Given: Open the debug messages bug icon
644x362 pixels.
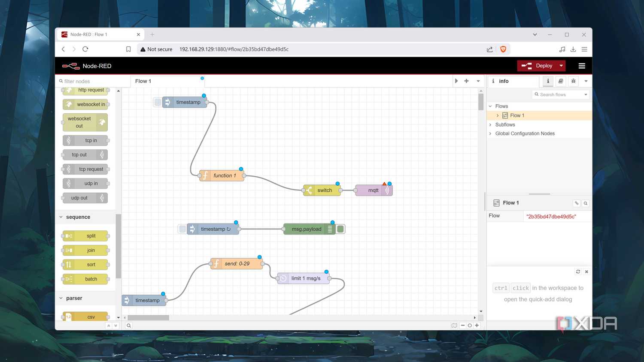Looking at the screenshot, I should (573, 81).
